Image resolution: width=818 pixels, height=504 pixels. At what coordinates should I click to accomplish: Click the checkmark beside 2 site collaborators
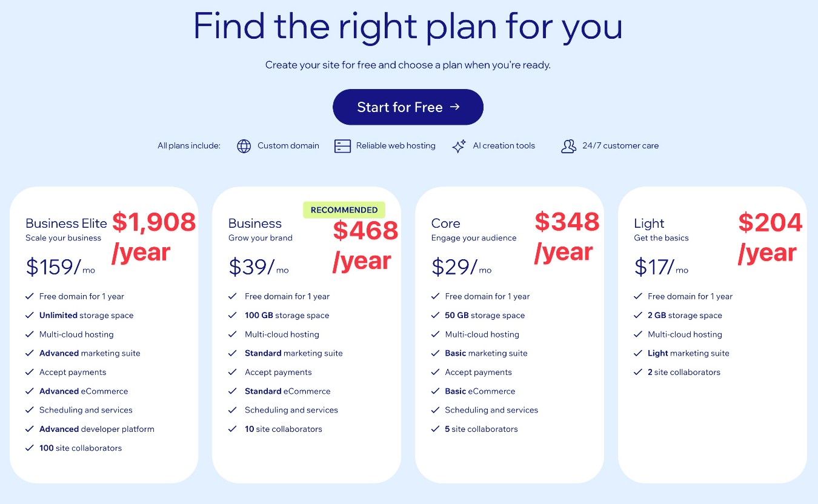[639, 372]
